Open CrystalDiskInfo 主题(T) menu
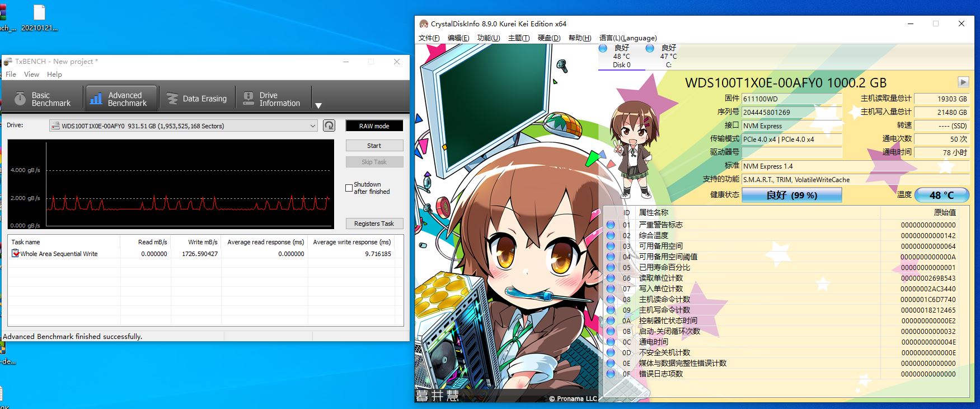This screenshot has width=980, height=409. pos(519,38)
